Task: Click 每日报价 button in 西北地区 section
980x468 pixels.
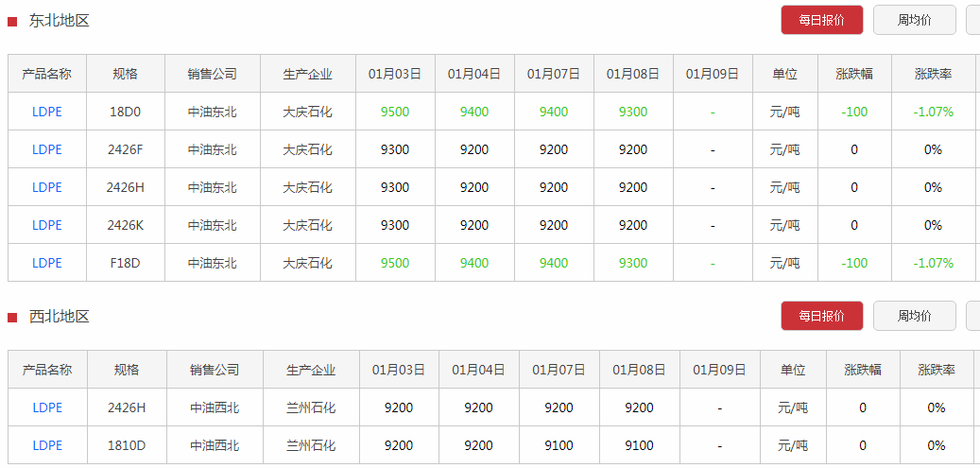Action: (822, 316)
